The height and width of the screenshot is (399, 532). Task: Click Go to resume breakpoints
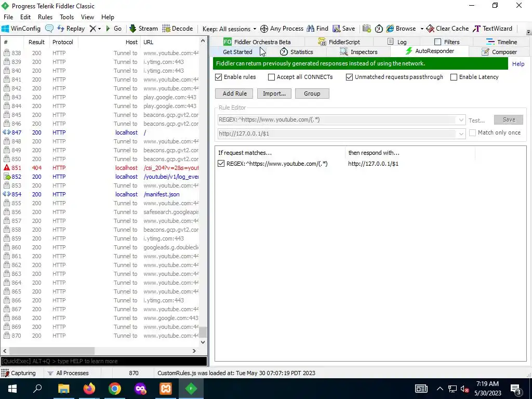coord(114,29)
